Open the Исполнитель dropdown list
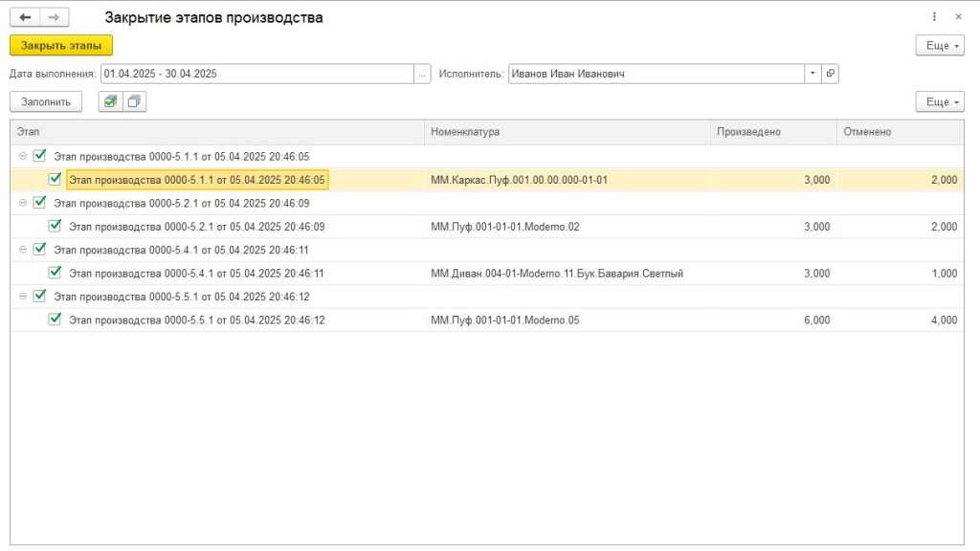 coord(813,74)
